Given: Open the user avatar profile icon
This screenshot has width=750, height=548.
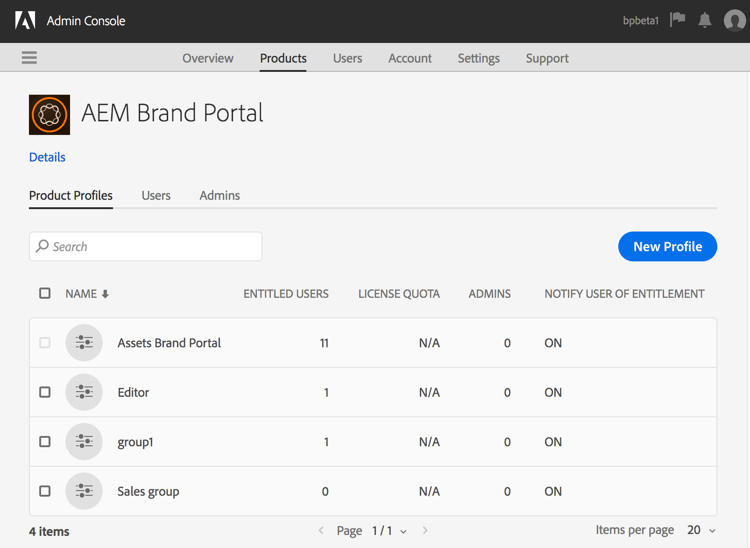Looking at the screenshot, I should (x=734, y=21).
